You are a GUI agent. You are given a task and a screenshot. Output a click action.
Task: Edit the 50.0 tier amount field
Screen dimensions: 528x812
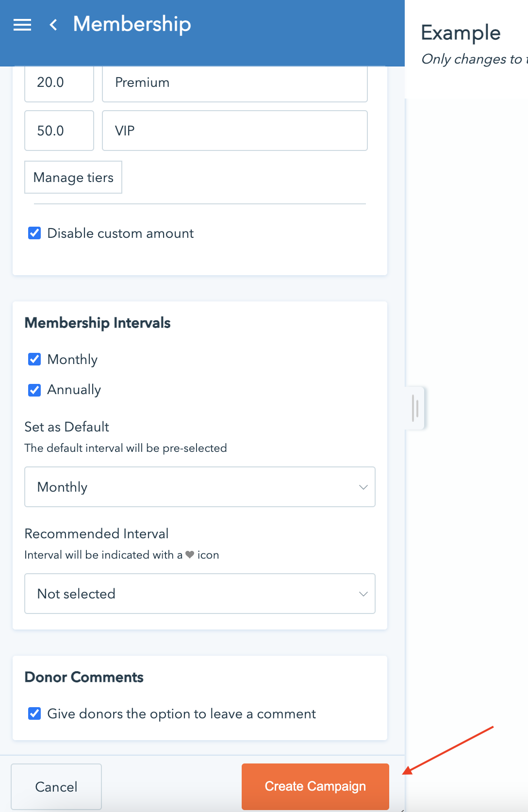[59, 131]
